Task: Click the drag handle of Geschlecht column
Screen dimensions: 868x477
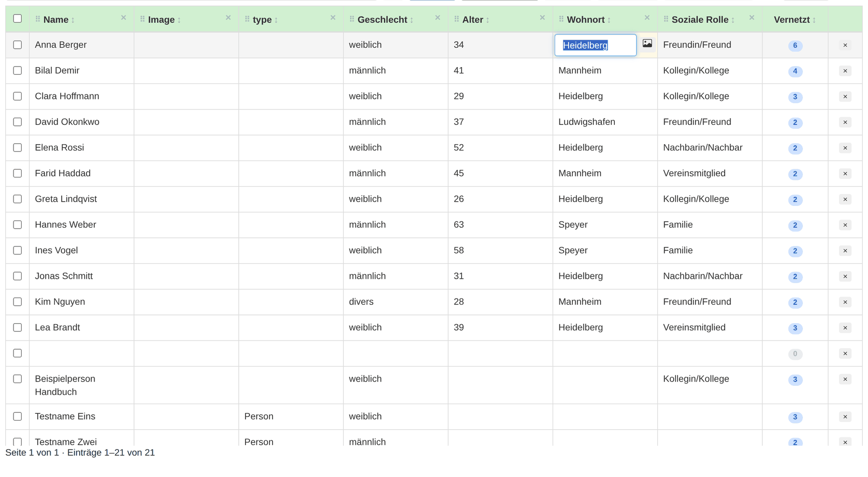Action: click(352, 19)
